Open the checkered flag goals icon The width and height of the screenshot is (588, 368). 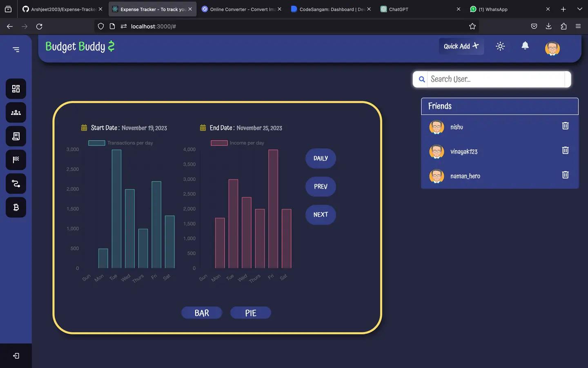pyautogui.click(x=16, y=160)
